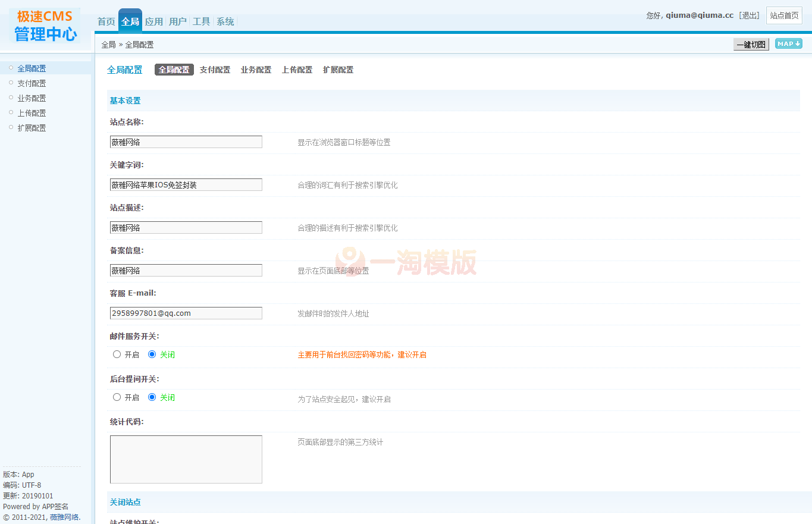Go to 首页 in the top navigation
The width and height of the screenshot is (812, 524).
click(x=105, y=21)
